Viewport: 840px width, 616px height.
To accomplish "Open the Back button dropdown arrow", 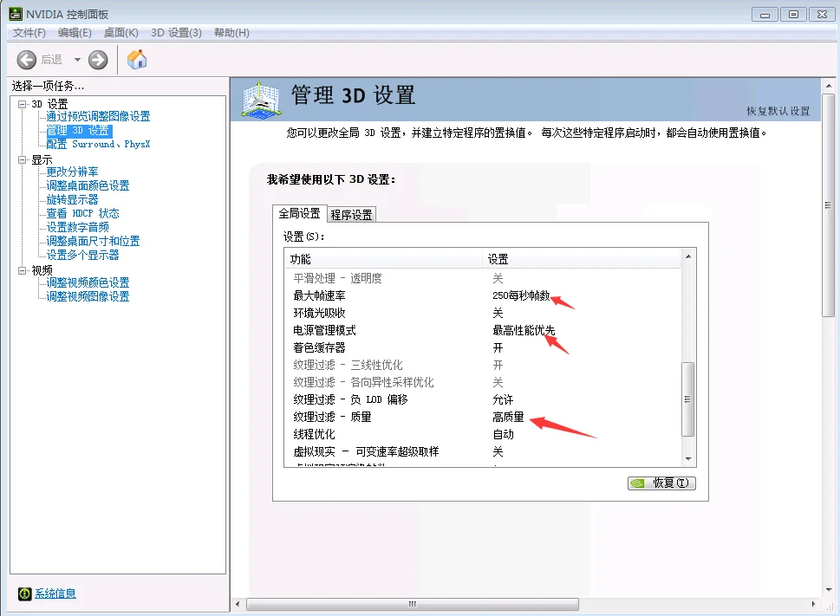I will click(x=75, y=60).
